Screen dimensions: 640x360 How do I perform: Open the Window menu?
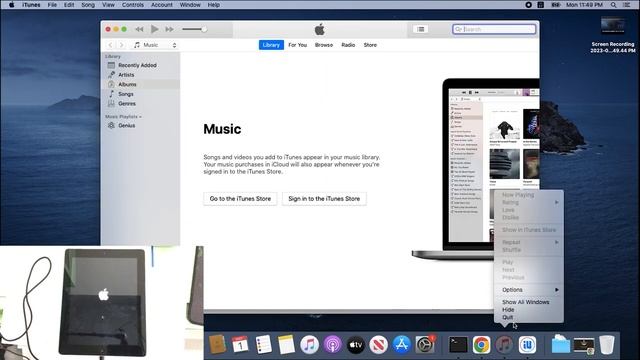pyautogui.click(x=190, y=5)
